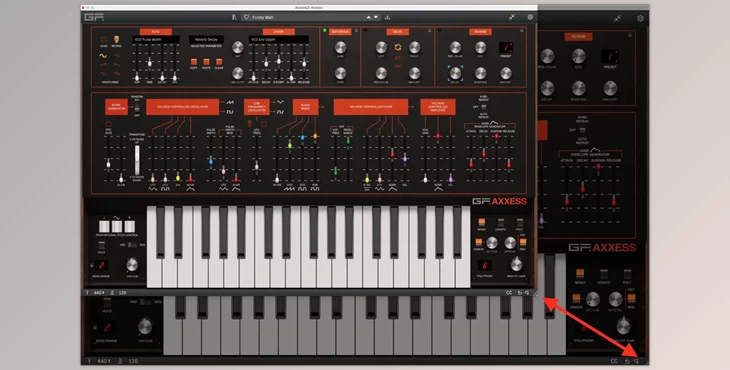The image size is (730, 370).
Task: Load the next preset with down arrow
Action: (x=376, y=17)
